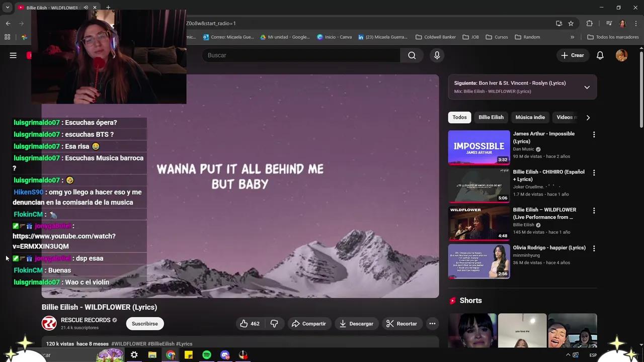
Task: Open options for Olivia Rodrigo happier video
Action: tap(594, 248)
